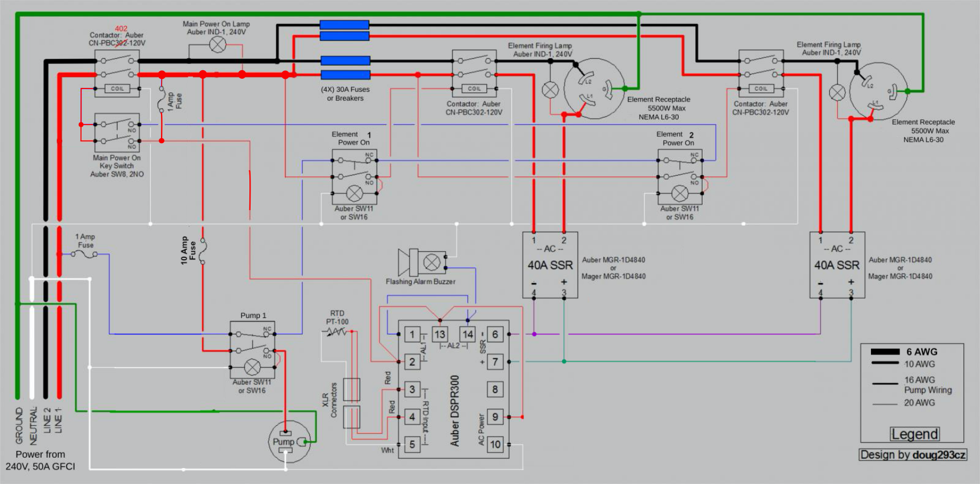Select the upper XLR connector box
This screenshot has width=980, height=484.
tap(352, 389)
